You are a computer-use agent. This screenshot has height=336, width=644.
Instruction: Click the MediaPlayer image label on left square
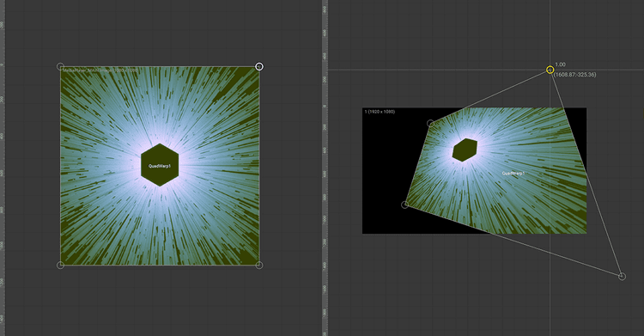[100, 70]
